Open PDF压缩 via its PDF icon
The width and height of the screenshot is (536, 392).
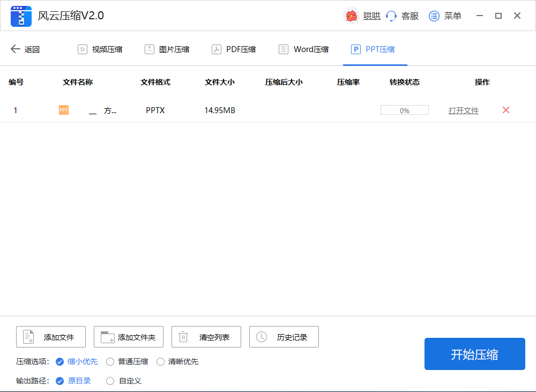pos(217,49)
